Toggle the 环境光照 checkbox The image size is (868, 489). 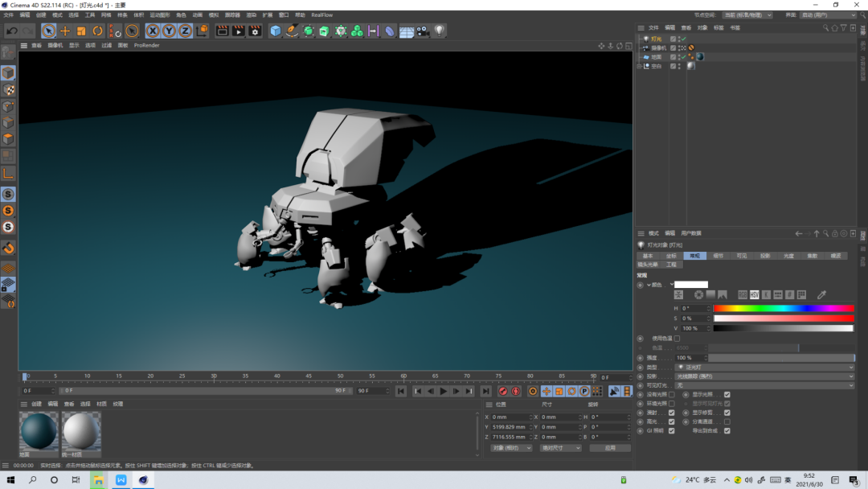point(671,404)
